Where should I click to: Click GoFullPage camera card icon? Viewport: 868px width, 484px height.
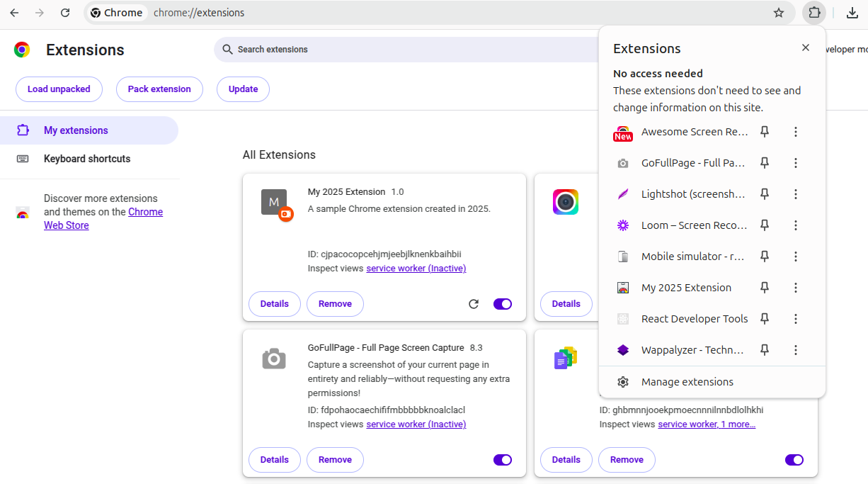pos(274,359)
